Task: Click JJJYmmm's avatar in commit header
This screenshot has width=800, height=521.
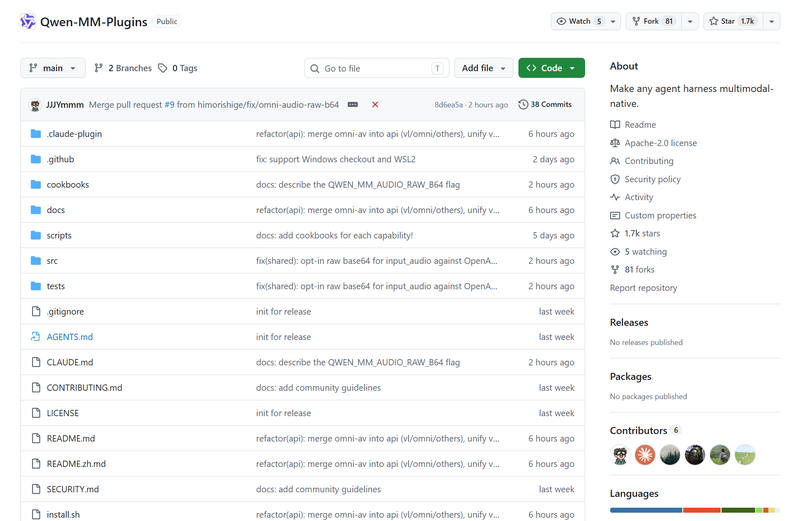Action: point(35,105)
